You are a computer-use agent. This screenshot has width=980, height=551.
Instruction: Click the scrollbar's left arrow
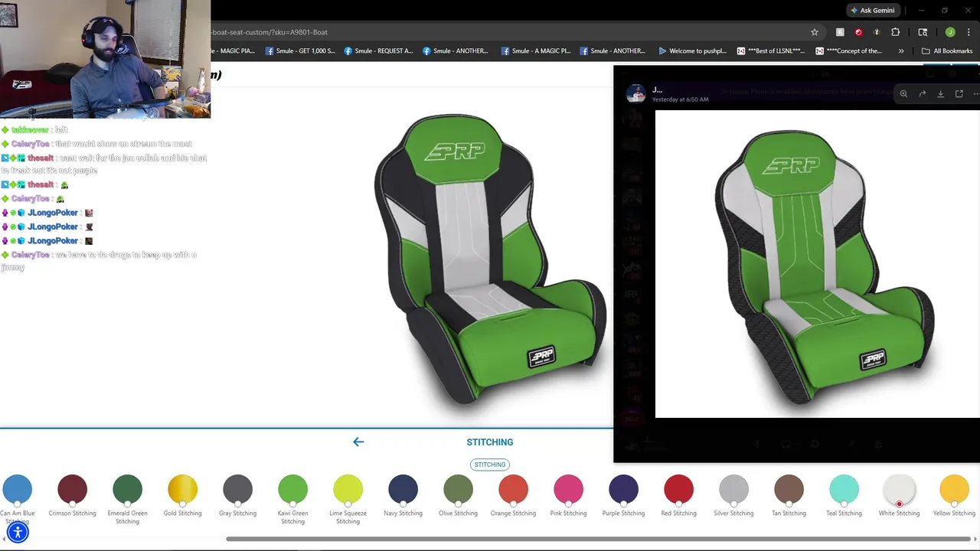(5, 539)
